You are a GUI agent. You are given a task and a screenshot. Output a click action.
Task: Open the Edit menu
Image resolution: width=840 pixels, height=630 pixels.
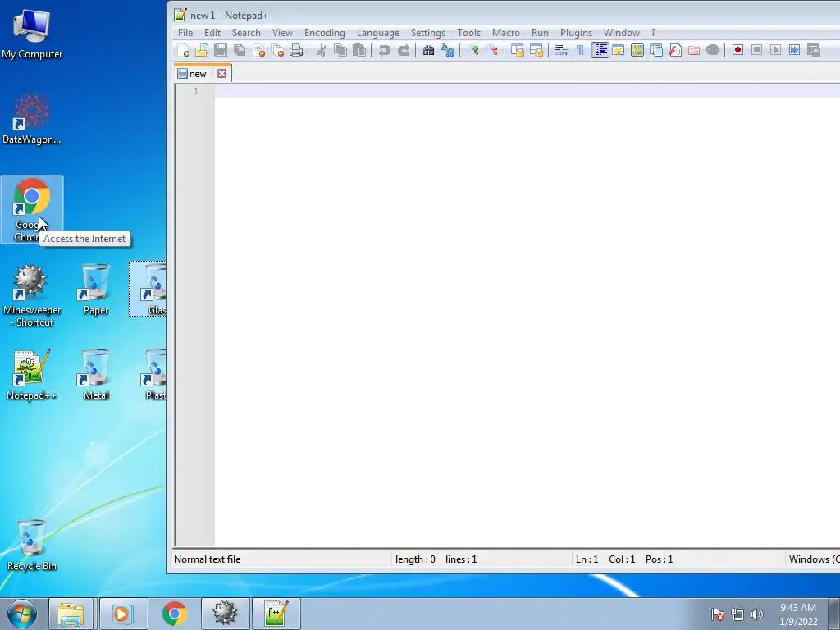(x=212, y=33)
